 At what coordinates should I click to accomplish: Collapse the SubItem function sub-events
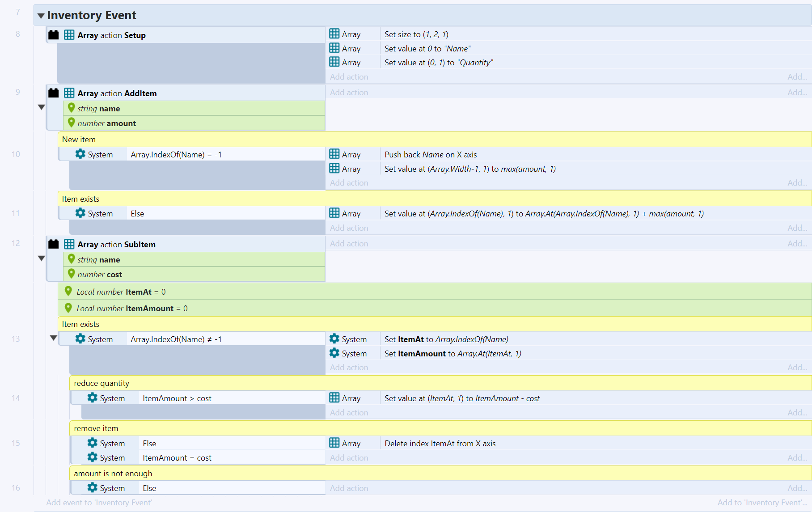[42, 258]
